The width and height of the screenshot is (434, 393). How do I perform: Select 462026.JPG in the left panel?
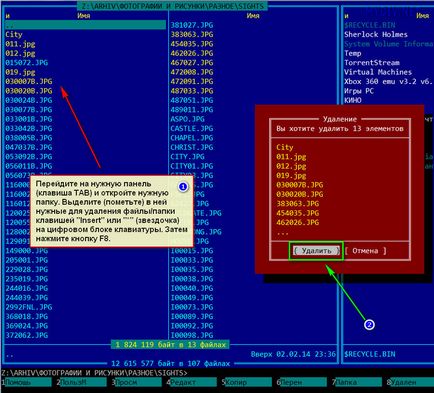click(192, 53)
